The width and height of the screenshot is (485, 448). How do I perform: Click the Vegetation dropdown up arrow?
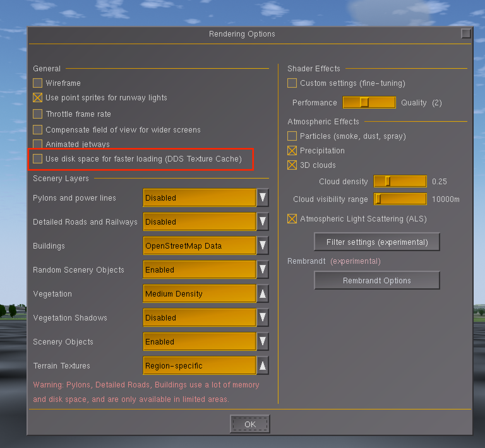[263, 294]
